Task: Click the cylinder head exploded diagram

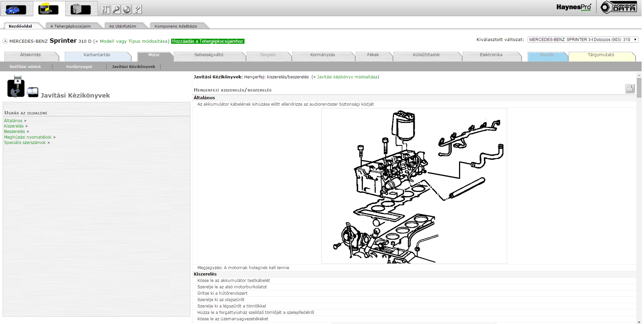Action: coord(414,186)
